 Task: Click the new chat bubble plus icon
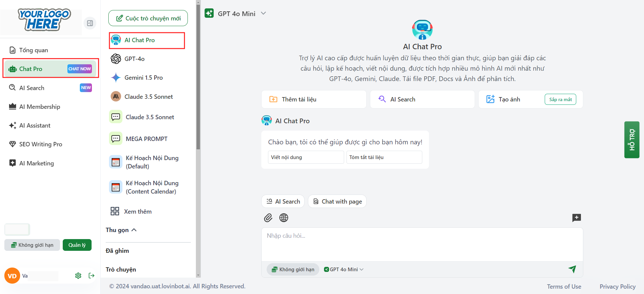click(x=576, y=218)
